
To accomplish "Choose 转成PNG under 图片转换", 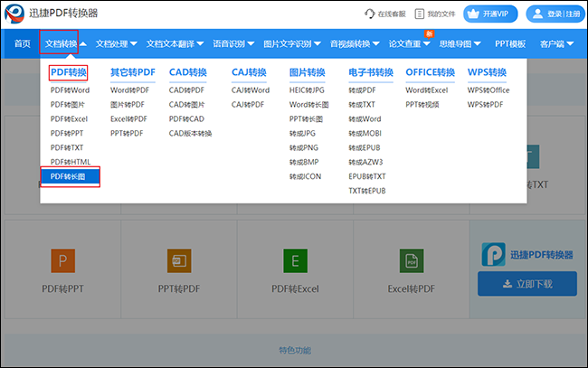I will (304, 147).
